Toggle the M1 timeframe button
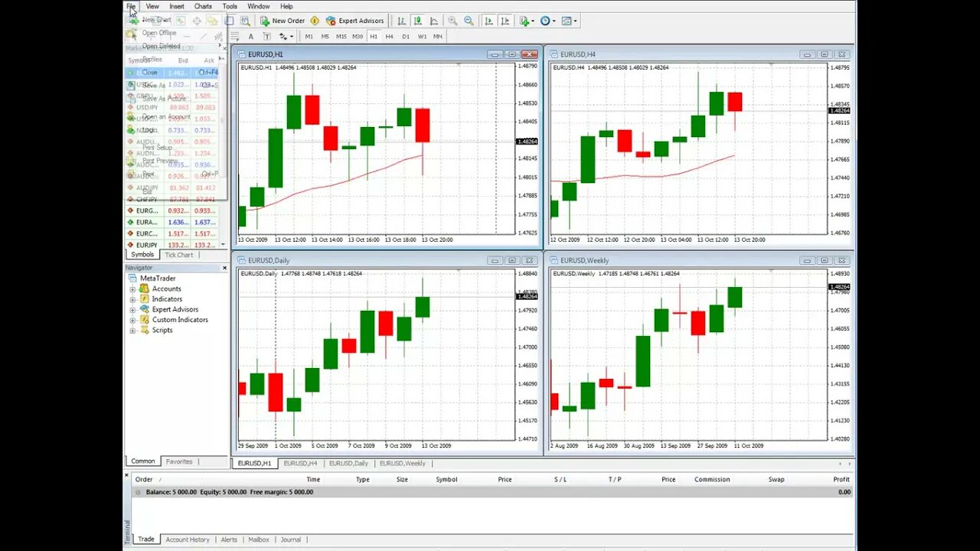This screenshot has height=551, width=980. pos(309,36)
